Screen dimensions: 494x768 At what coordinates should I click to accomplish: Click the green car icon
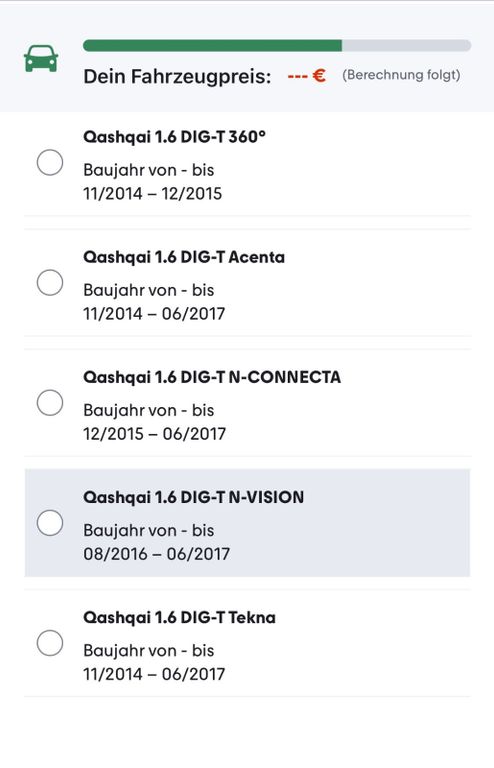click(x=41, y=59)
